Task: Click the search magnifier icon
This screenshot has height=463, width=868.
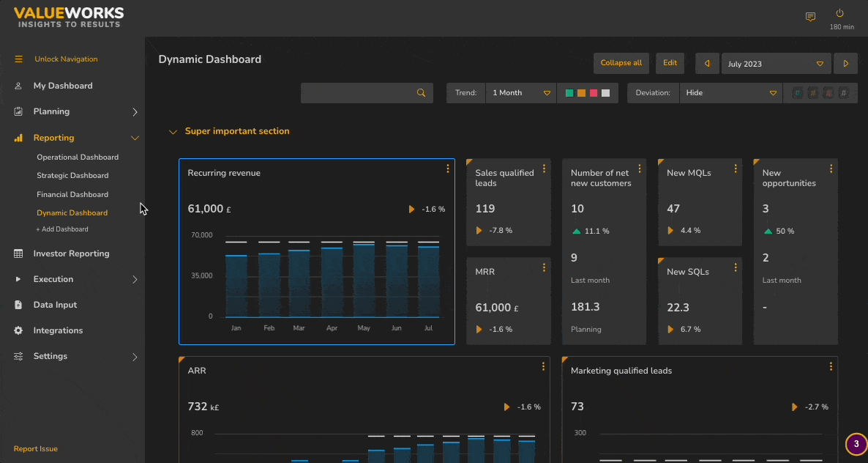Action: click(x=422, y=93)
